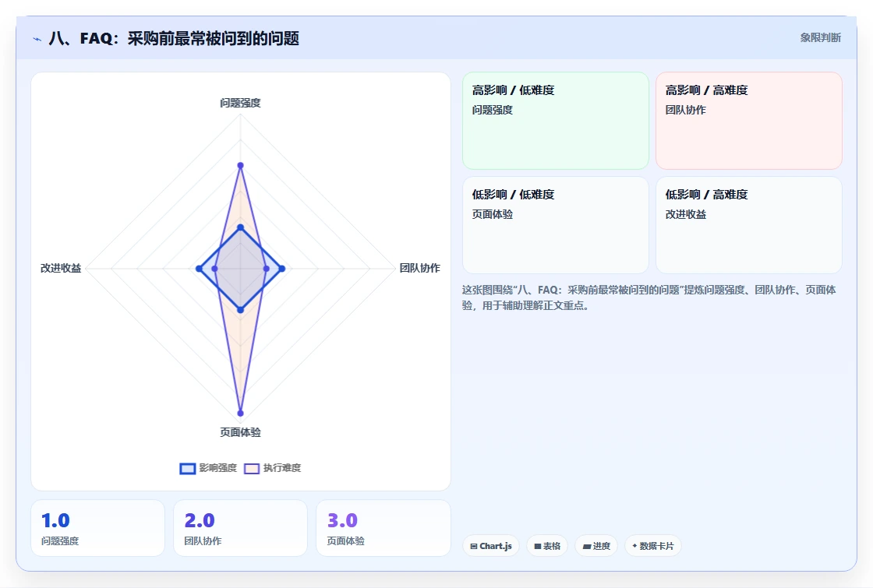Click the 问题强度 radar axis label

(x=240, y=103)
